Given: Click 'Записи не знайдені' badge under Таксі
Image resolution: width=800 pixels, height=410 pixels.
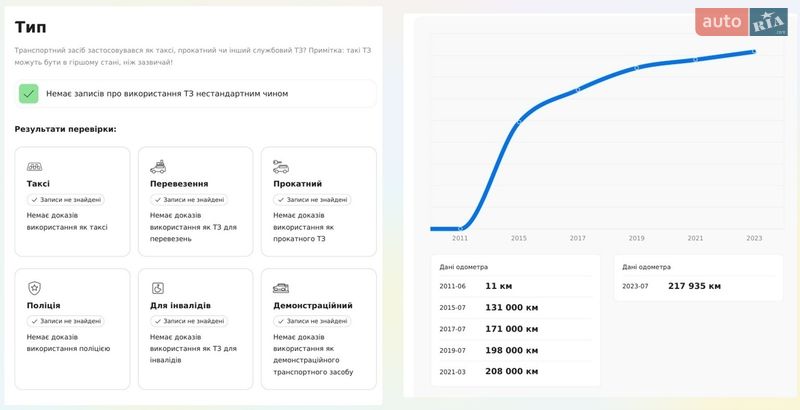Looking at the screenshot, I should pos(65,199).
